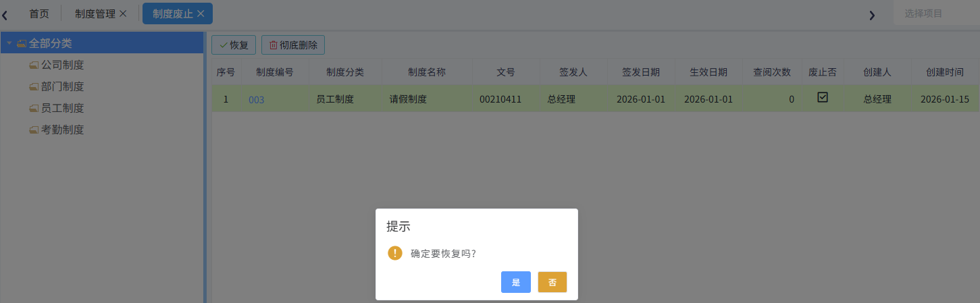
Task: Open the 003 制度编号 link
Action: 256,100
